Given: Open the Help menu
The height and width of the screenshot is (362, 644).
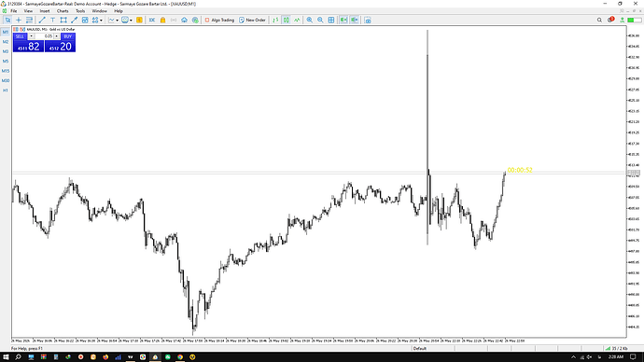Looking at the screenshot, I should tap(119, 11).
